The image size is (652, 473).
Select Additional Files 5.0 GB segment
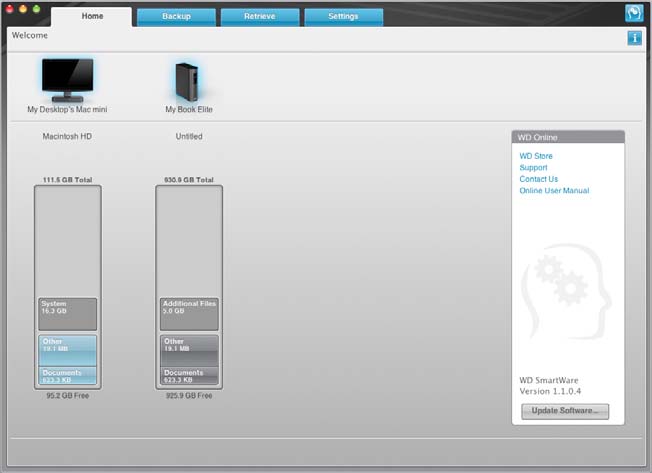click(189, 314)
